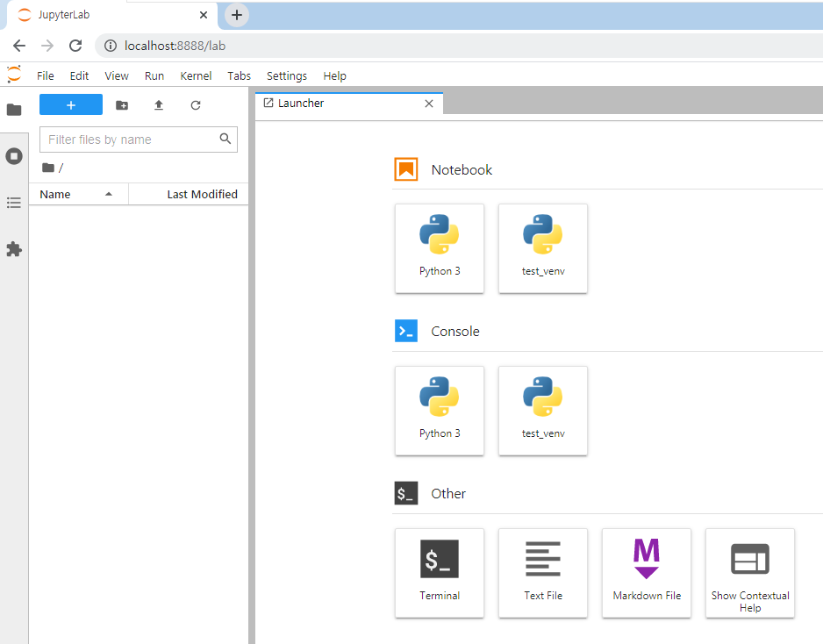This screenshot has height=644, width=823.
Task: Launch a new Terminal
Action: pyautogui.click(x=440, y=573)
